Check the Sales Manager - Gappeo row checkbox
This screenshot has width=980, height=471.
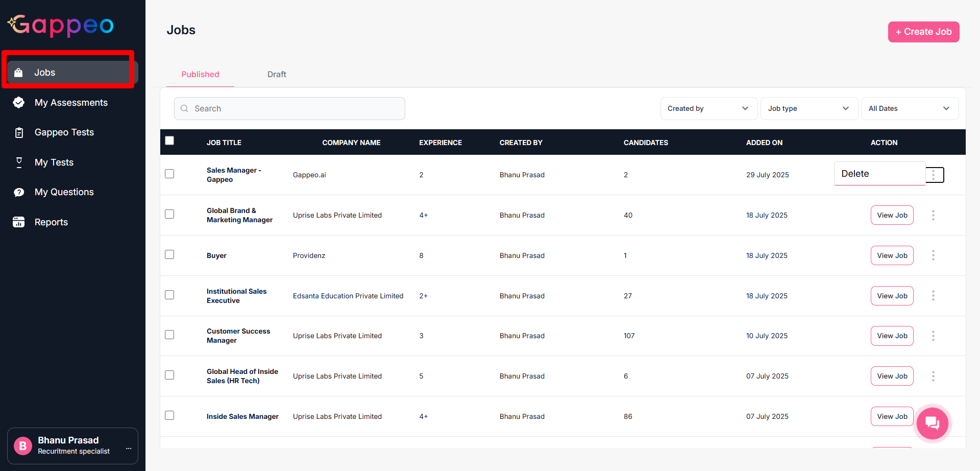click(169, 174)
